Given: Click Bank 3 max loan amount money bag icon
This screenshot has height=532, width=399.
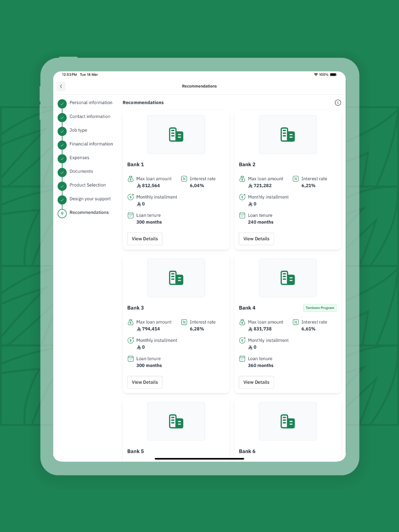Looking at the screenshot, I should [130, 322].
